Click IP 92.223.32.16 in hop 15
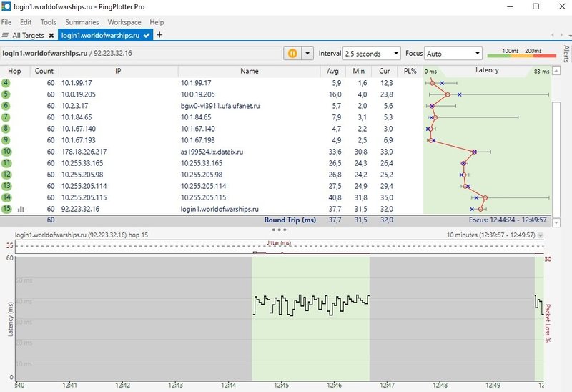Screen dimensions: 572x392 click(x=80, y=209)
